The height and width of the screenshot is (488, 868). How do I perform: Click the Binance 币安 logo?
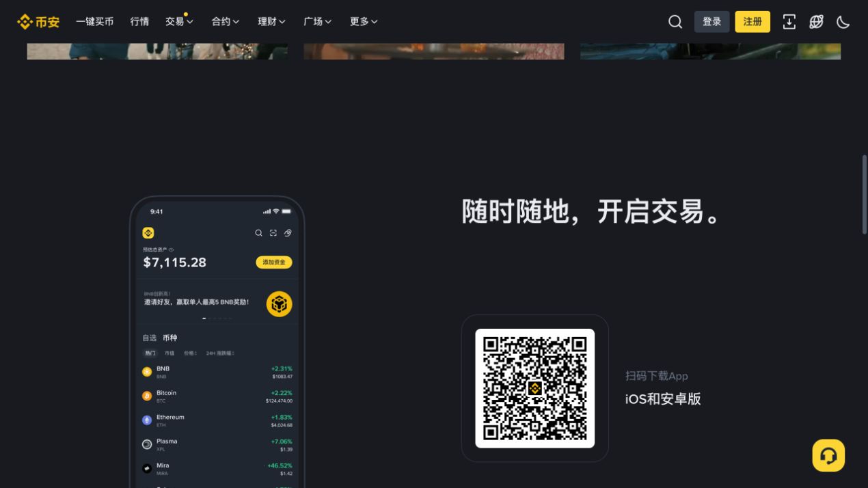[x=38, y=22]
